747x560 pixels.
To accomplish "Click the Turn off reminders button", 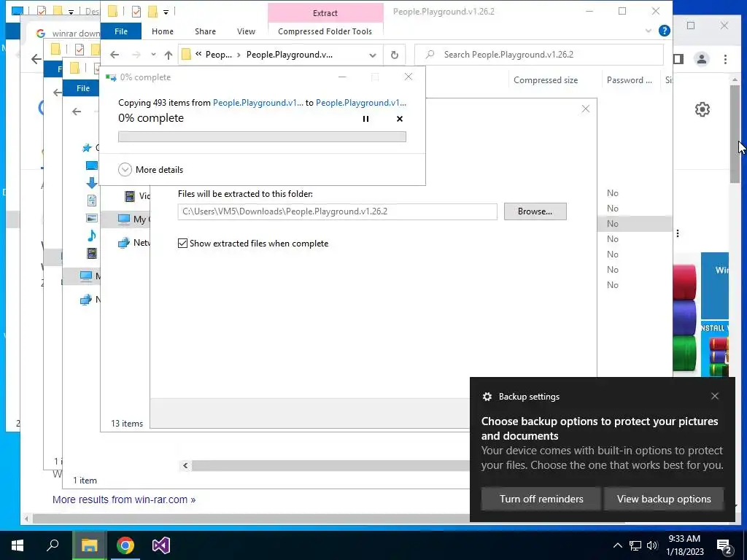I will [x=541, y=499].
